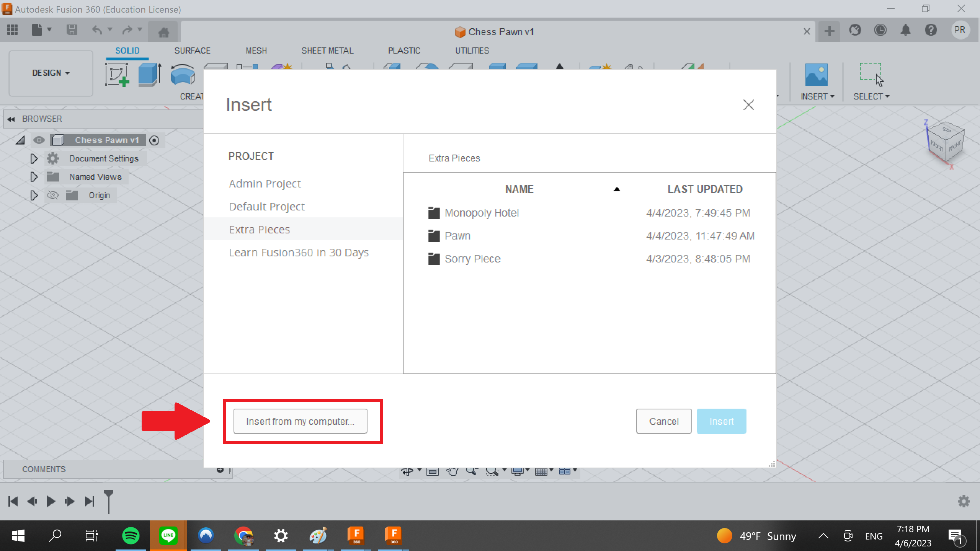Screen dimensions: 980x551
Task: Click the blue Insert button
Action: (721, 421)
